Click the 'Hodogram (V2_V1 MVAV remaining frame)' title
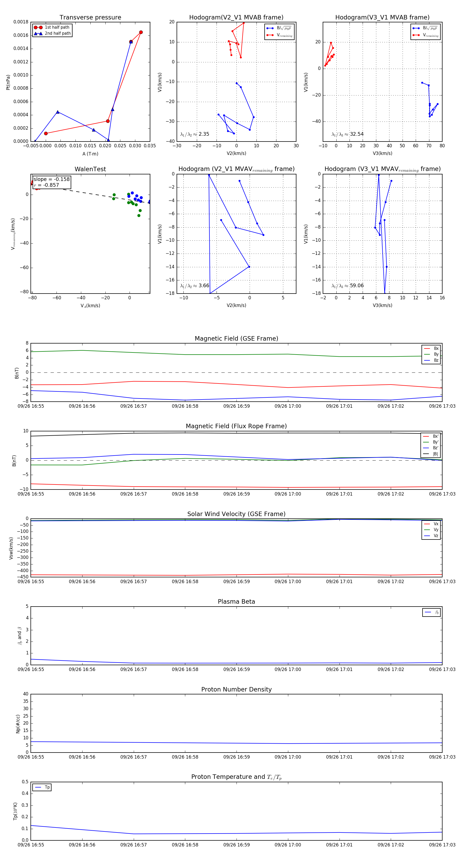Screen dimensions: 473x868 236,169
